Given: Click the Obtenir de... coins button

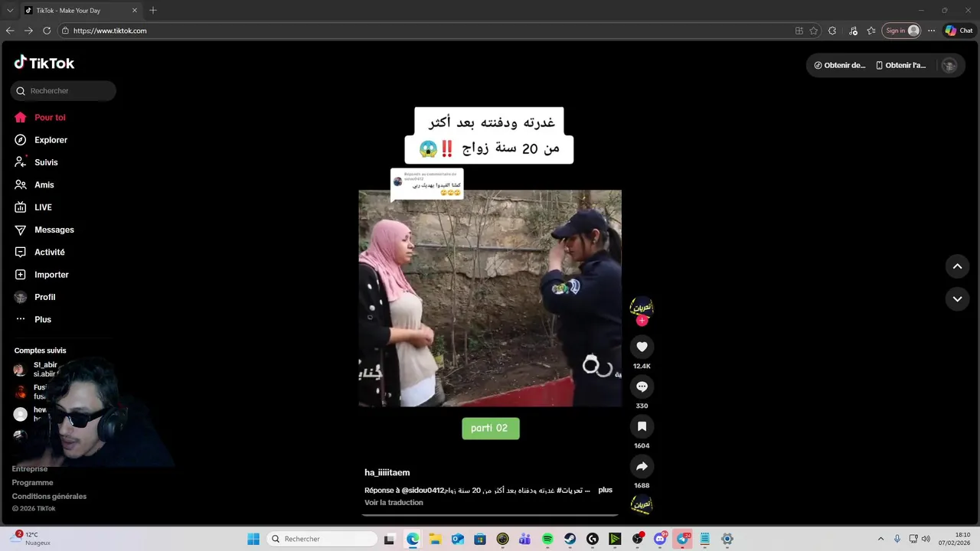Looking at the screenshot, I should [x=840, y=65].
